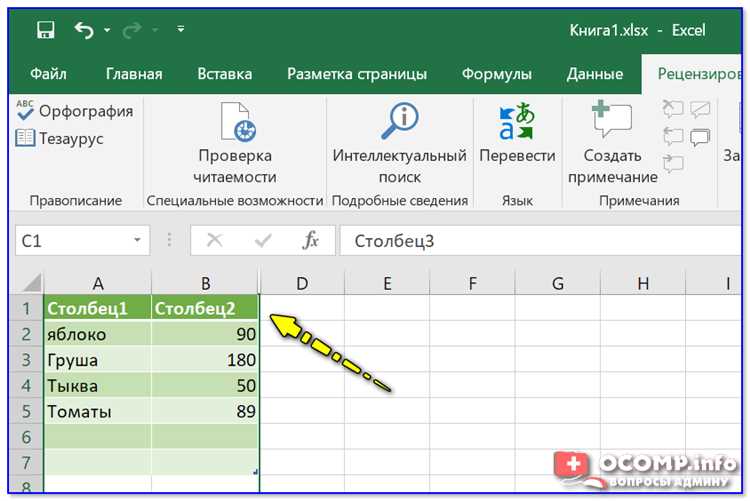750x501 pixels.
Task: Open Insert Function fx dialog
Action: point(310,240)
